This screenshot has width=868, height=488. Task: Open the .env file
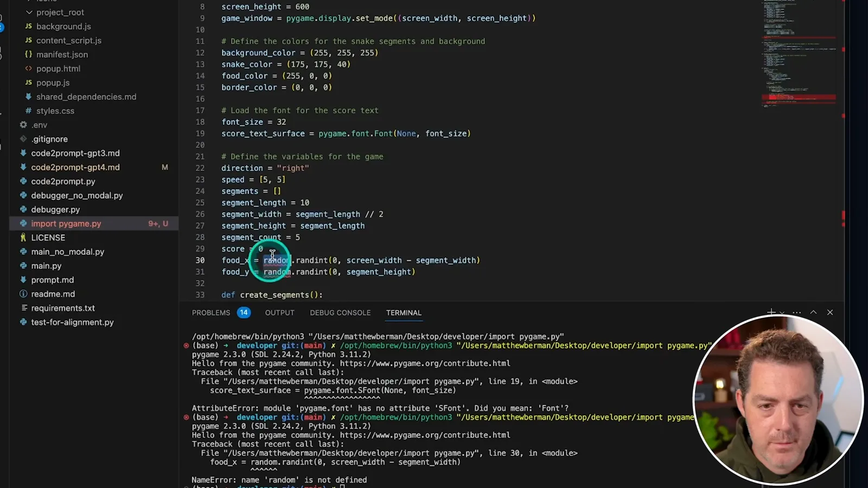(39, 125)
